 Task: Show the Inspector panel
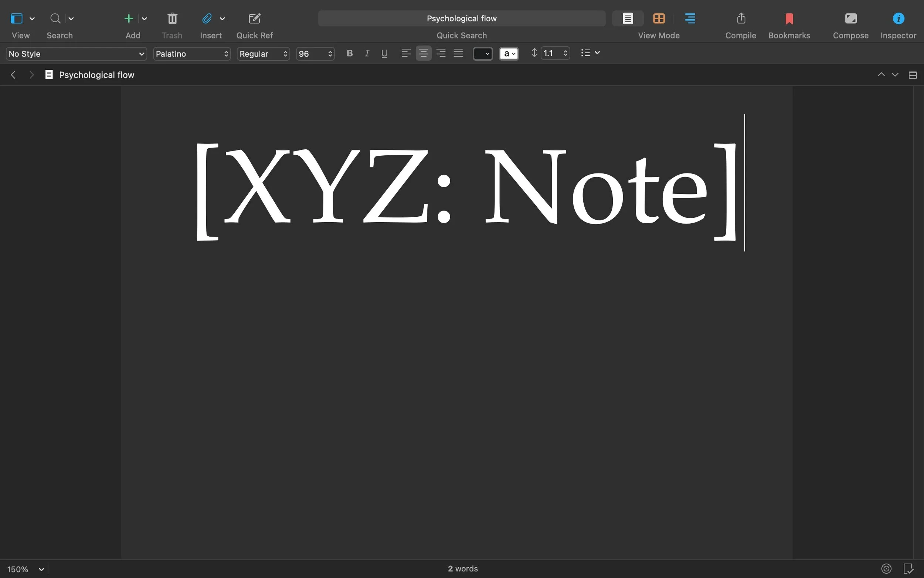(x=898, y=18)
